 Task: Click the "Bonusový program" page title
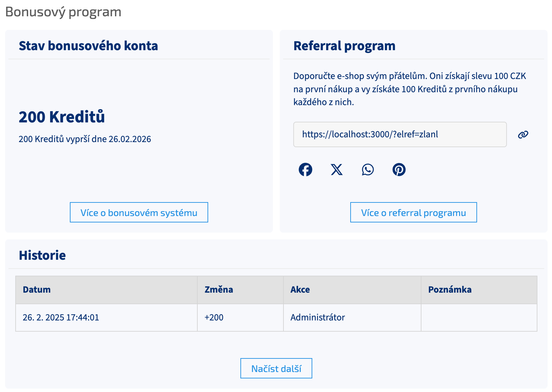[63, 12]
